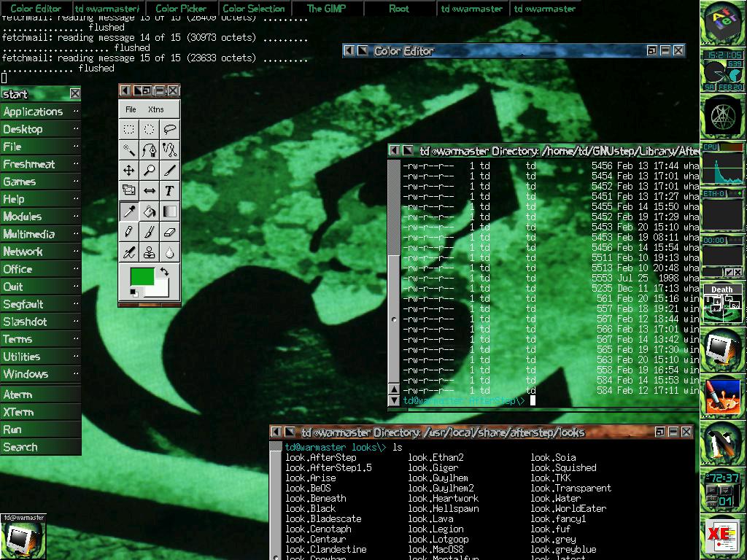The image size is (747, 560).
Task: Select the Gradient blend tool
Action: point(169,211)
